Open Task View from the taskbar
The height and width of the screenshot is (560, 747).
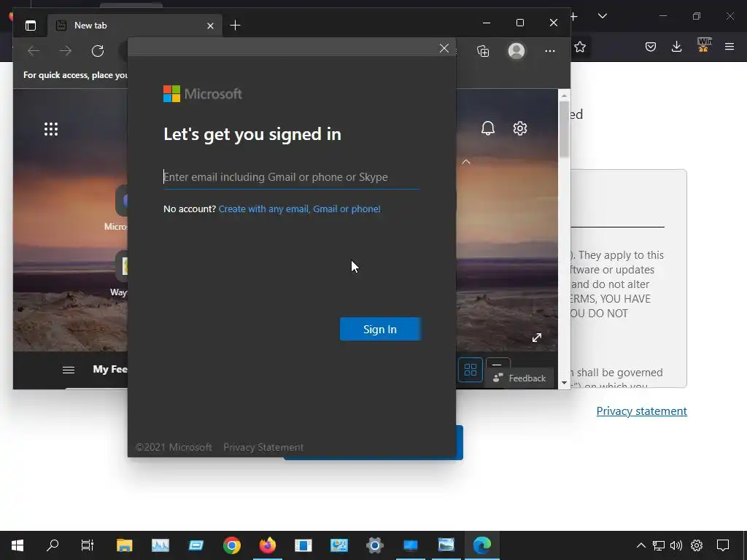click(x=88, y=545)
